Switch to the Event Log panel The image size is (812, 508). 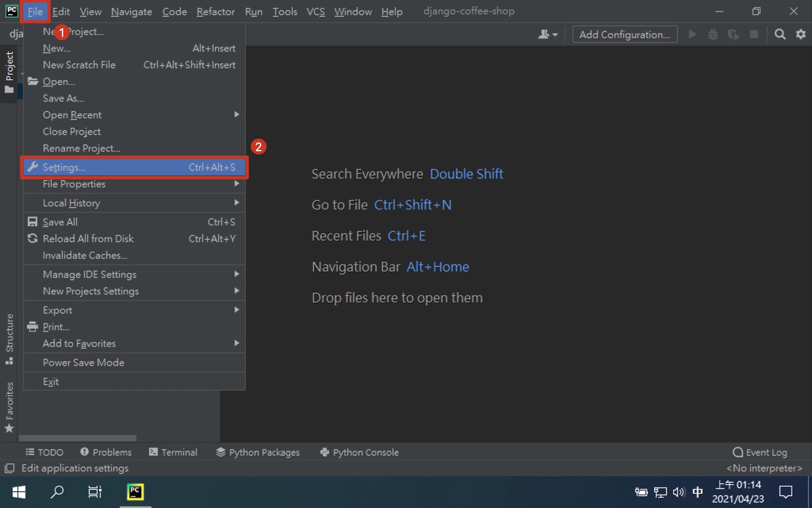760,452
